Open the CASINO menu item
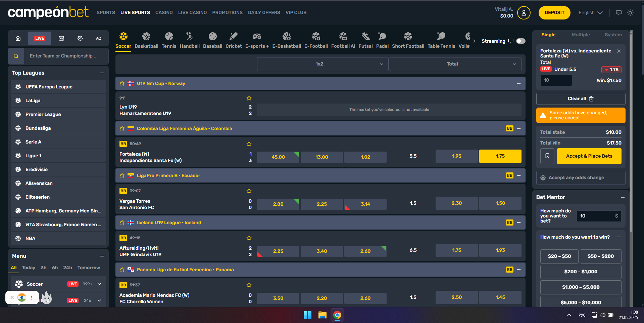This screenshot has height=323, width=644. pos(164,12)
